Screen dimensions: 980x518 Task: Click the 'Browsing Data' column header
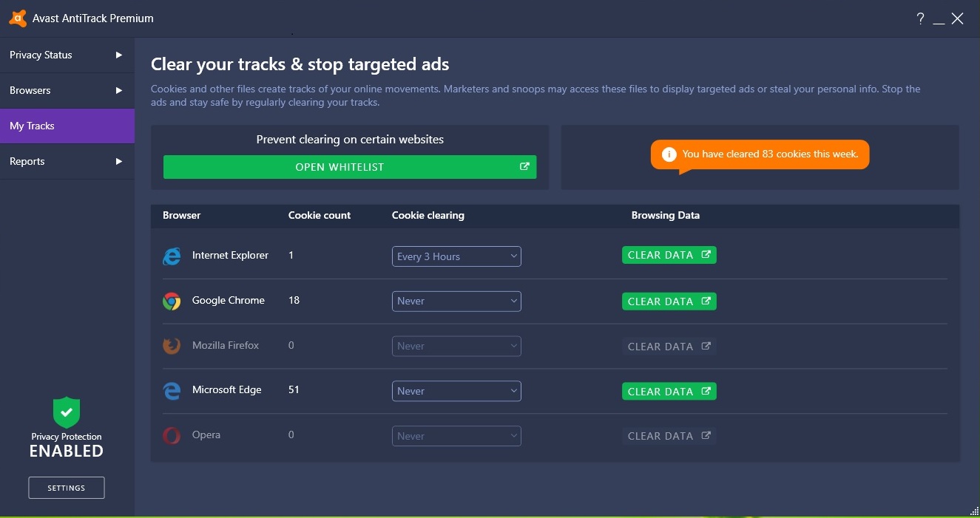[666, 215]
